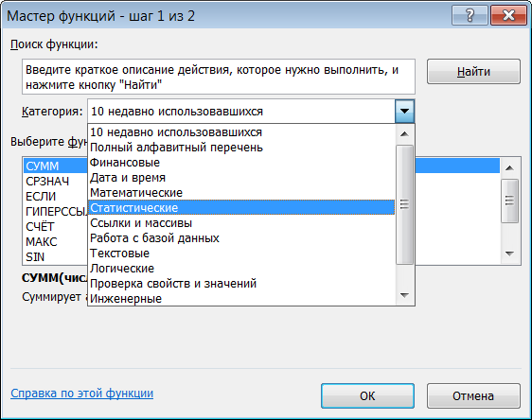Pick the Финансовые category
This screenshot has height=420, width=532.
(x=241, y=163)
